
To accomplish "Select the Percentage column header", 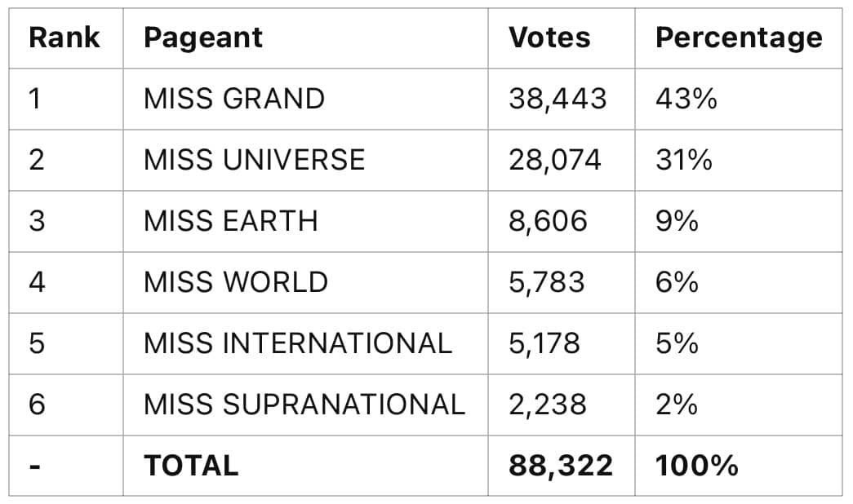I will click(738, 38).
